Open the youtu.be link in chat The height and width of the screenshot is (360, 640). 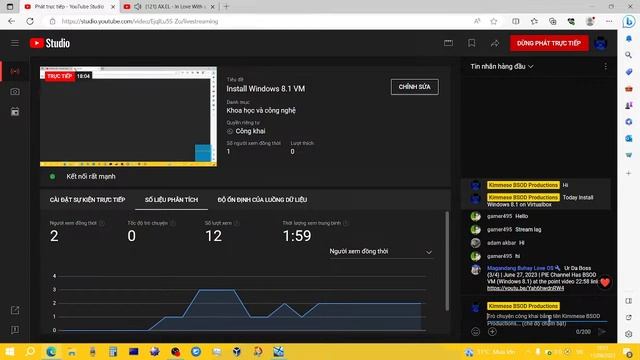coord(525,288)
